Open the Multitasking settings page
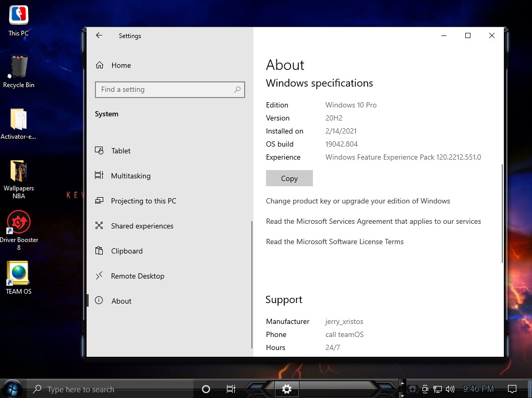This screenshot has height=398, width=532. pos(170,176)
